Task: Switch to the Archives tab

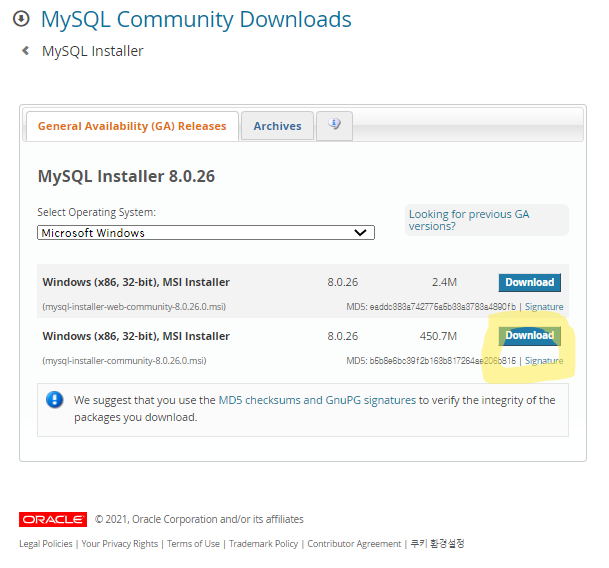Action: point(277,126)
